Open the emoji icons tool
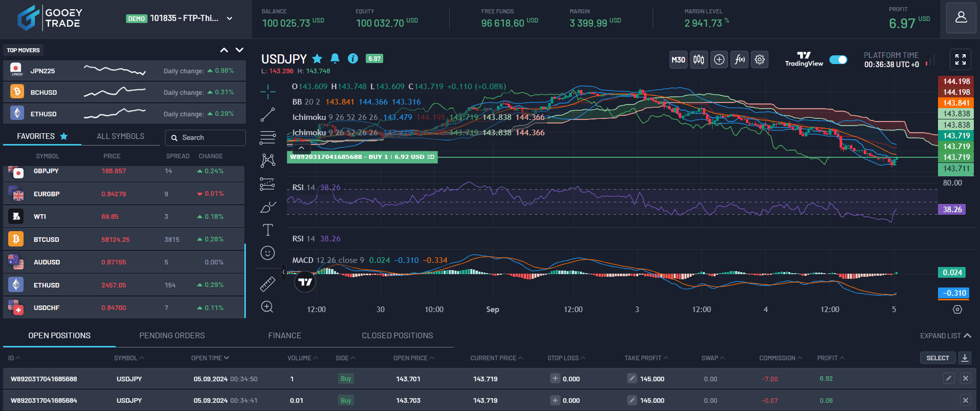Screen dimensions: 980x411 pos(267,253)
